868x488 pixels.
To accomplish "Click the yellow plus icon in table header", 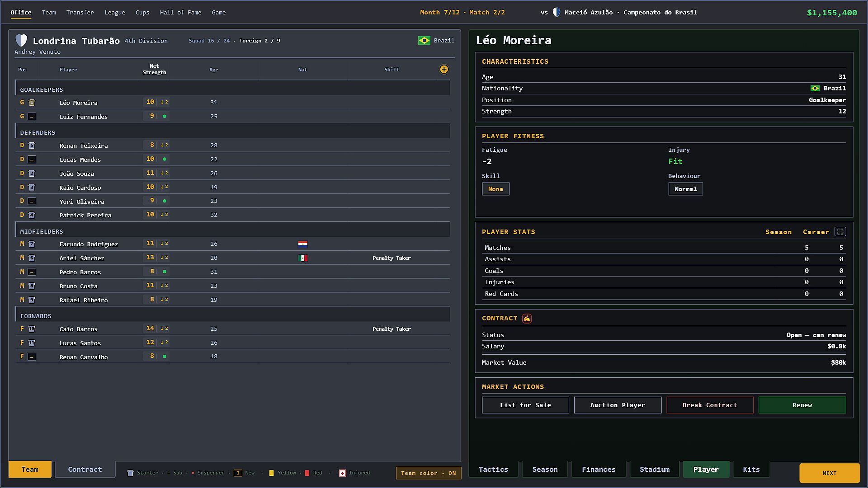I will [444, 69].
